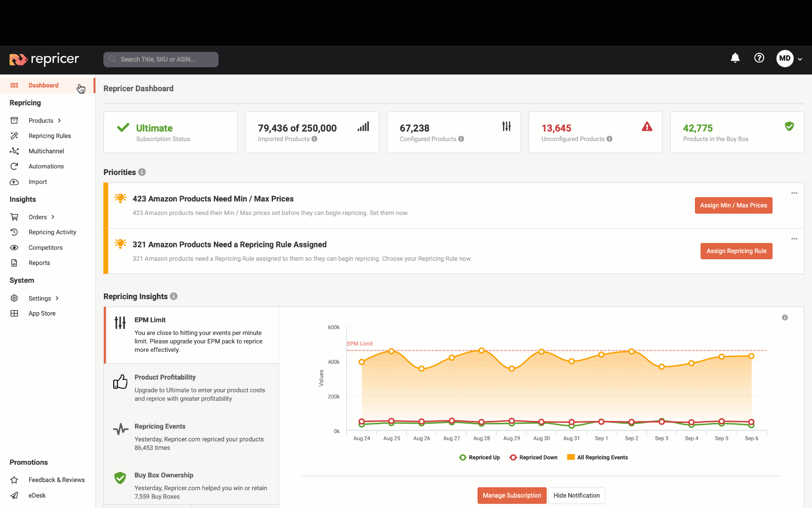Open options menu for Repricing Rule priority

click(x=794, y=239)
